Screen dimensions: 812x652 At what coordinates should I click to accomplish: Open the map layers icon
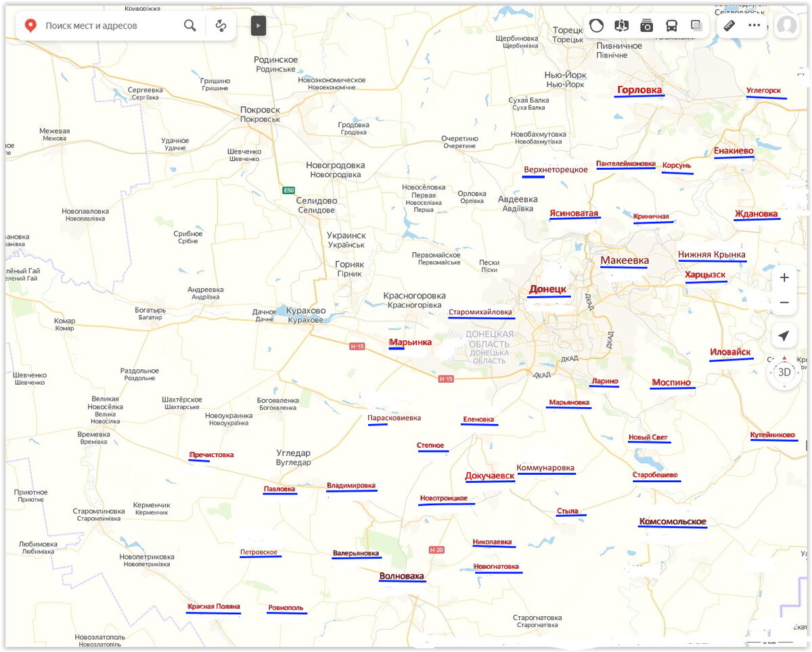point(696,26)
